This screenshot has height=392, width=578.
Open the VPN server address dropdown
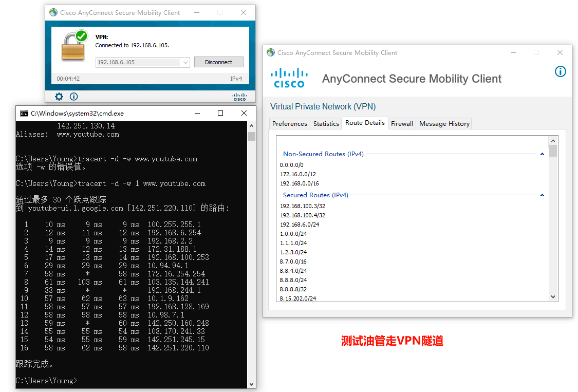click(x=185, y=62)
